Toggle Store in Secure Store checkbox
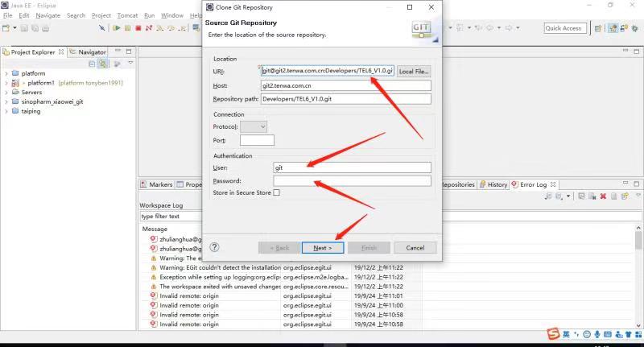Screen dimensions: 644x347 click(x=276, y=192)
